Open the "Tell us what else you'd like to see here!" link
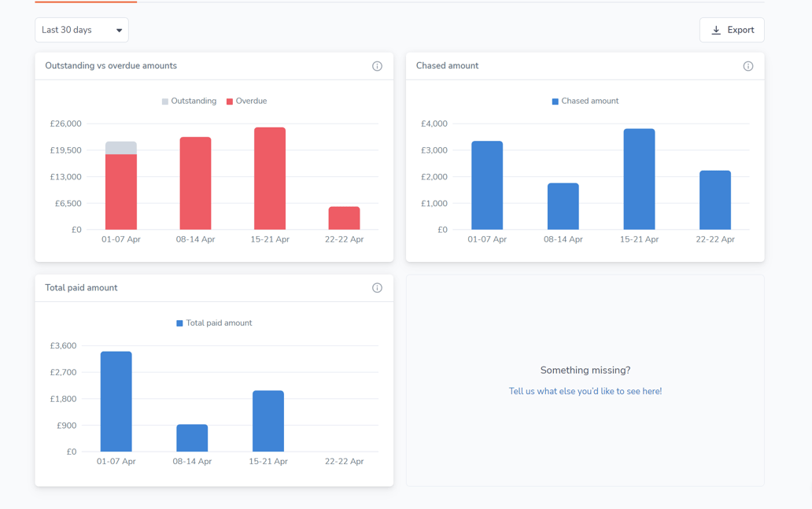 pos(585,390)
